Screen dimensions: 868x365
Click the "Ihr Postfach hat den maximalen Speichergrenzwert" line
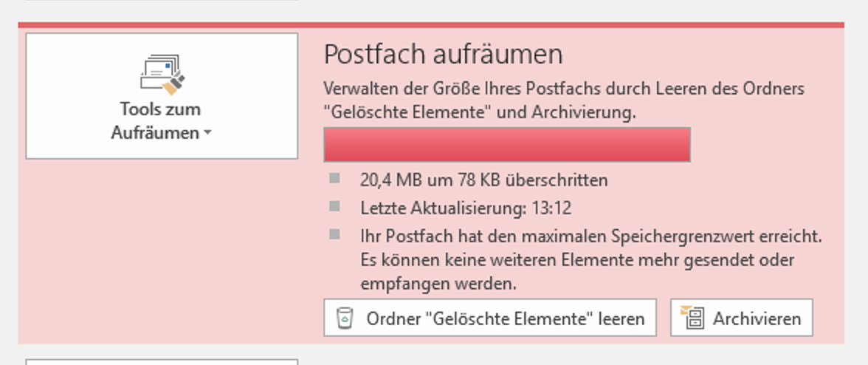coord(590,237)
